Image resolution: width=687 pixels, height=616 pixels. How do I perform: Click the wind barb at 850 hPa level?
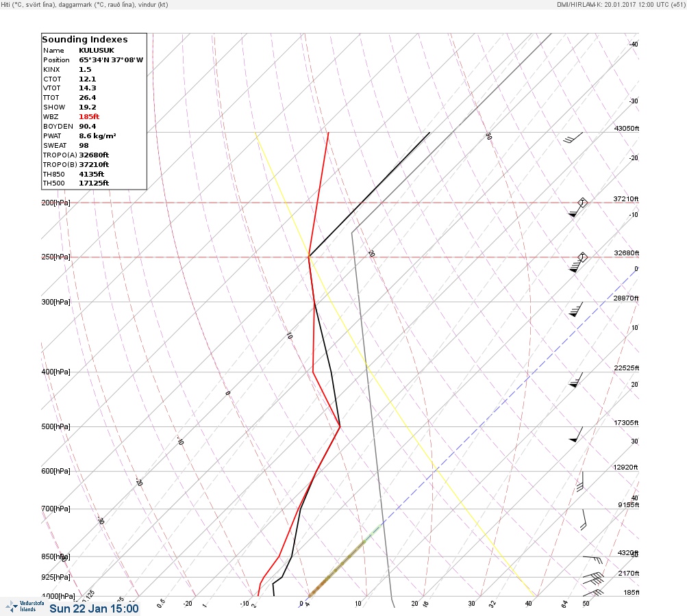592,559
